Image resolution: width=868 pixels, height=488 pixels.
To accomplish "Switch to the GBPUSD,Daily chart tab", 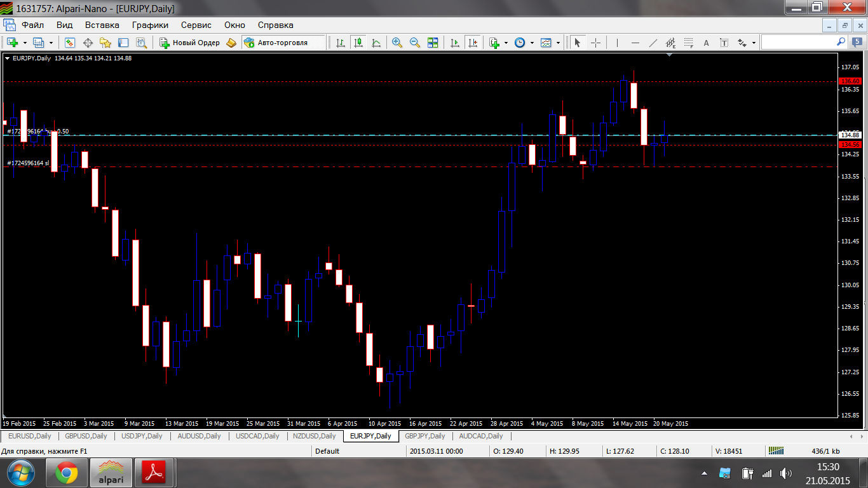I will pos(85,436).
